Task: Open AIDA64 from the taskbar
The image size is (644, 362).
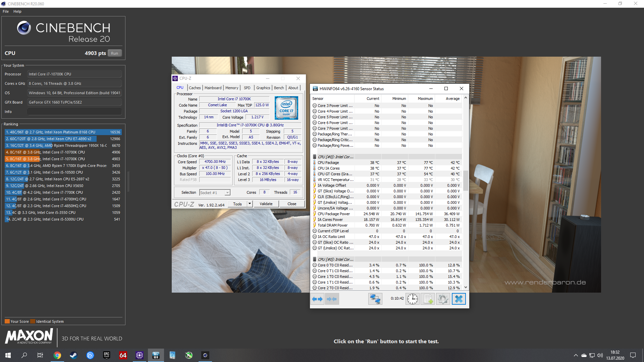Action: (x=123, y=355)
